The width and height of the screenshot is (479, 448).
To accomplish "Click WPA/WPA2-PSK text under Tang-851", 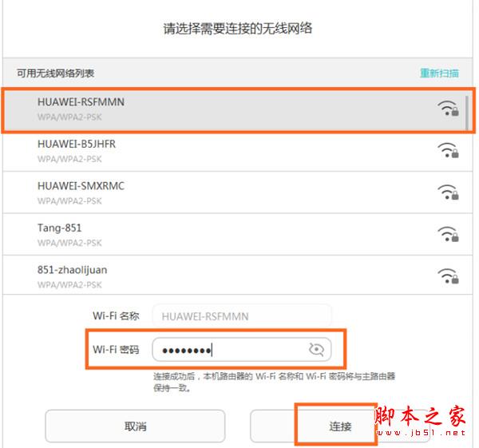I will pos(69,243).
